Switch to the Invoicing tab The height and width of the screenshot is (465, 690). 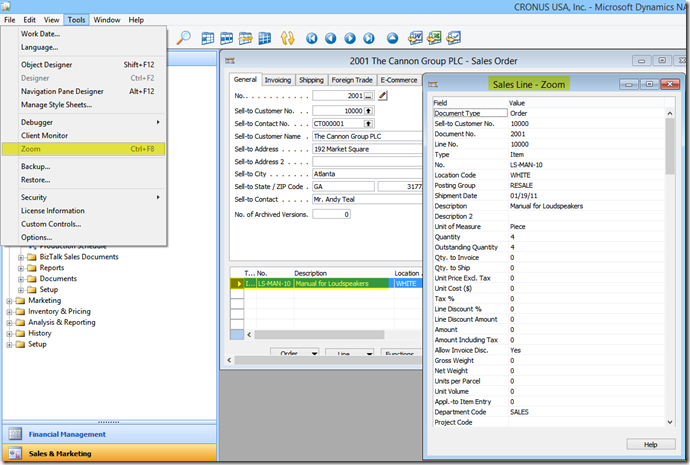click(277, 80)
